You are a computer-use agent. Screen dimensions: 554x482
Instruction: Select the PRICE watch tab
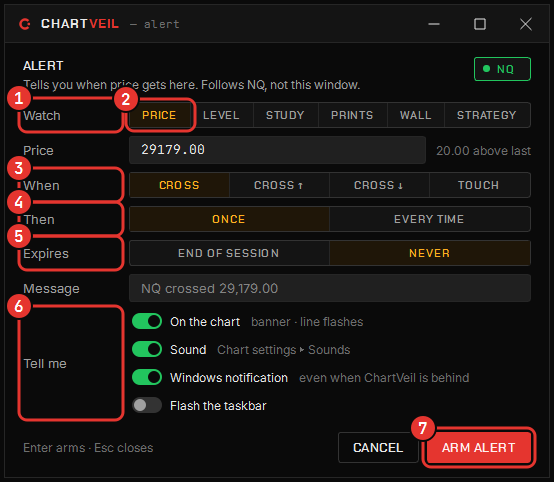(159, 115)
